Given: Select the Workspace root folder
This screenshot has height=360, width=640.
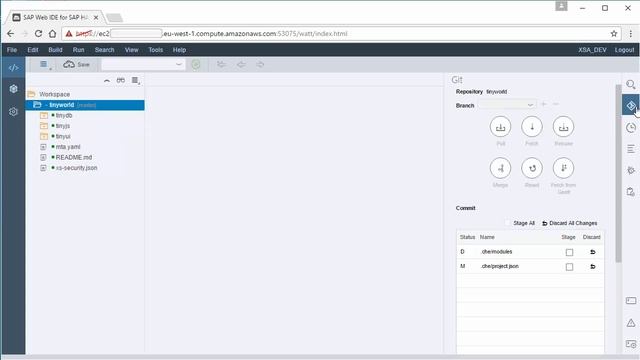Looking at the screenshot, I should tap(54, 94).
